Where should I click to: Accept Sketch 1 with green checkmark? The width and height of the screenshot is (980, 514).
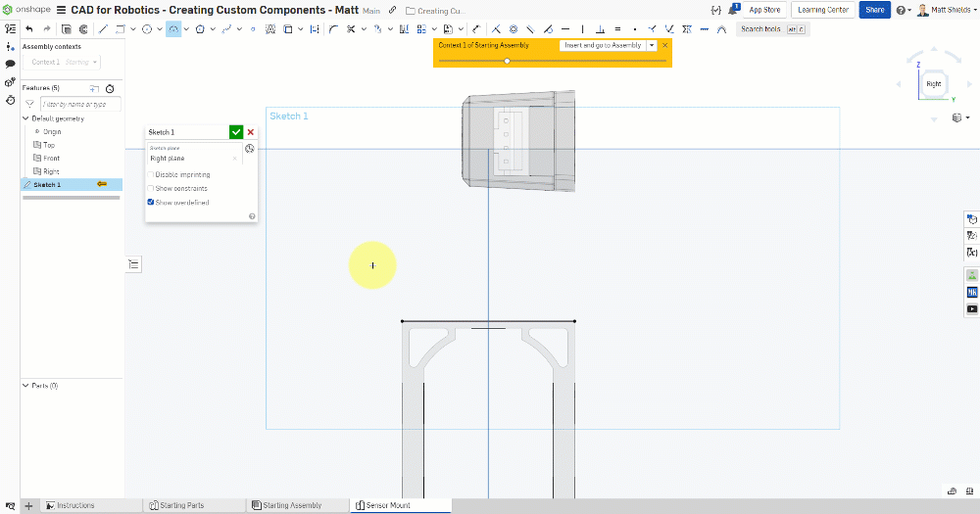pos(236,132)
